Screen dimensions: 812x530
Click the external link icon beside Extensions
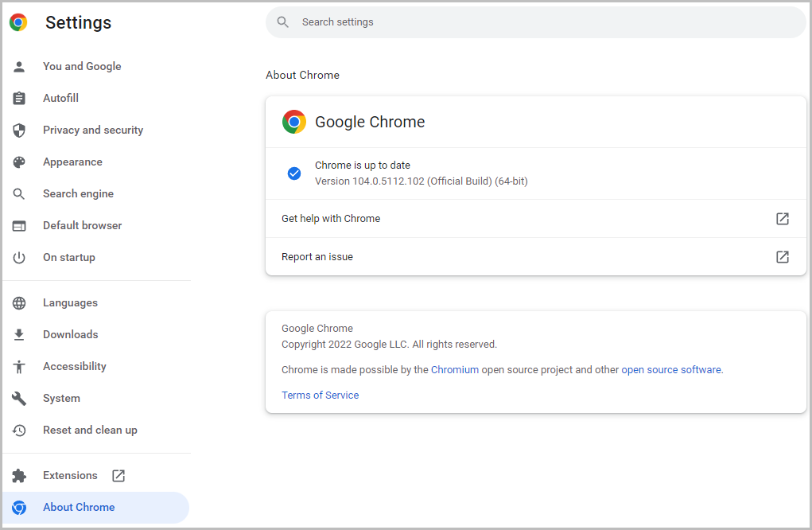(x=118, y=476)
